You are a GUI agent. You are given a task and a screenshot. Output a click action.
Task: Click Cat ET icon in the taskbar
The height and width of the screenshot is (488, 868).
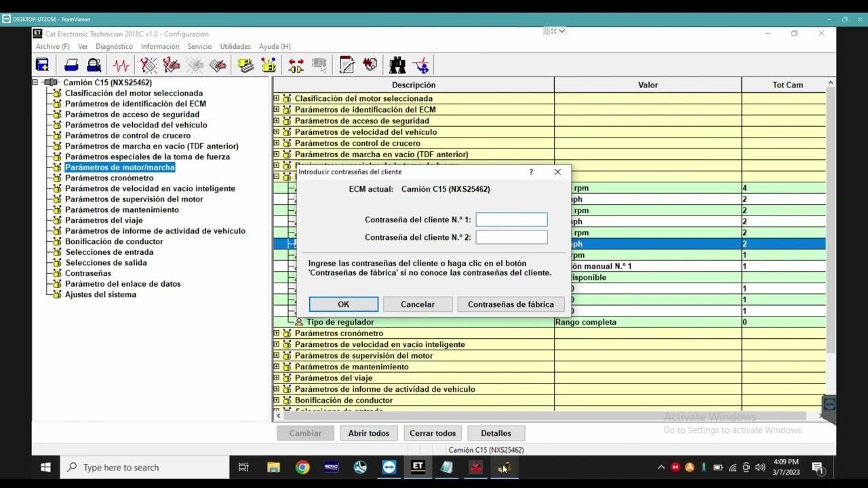pyautogui.click(x=418, y=467)
